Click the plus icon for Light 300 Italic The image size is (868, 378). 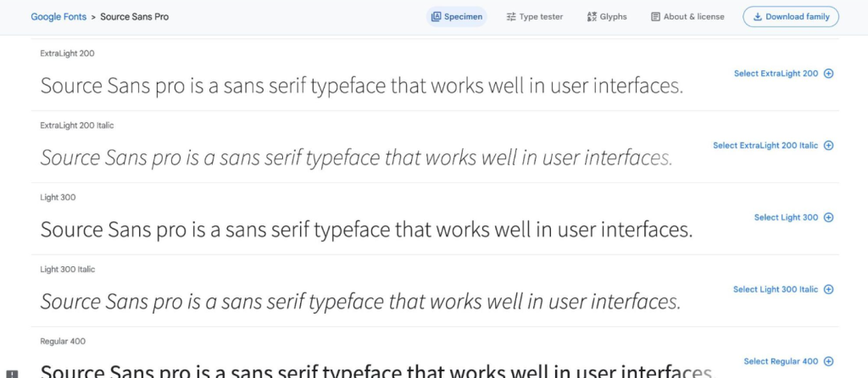click(829, 290)
